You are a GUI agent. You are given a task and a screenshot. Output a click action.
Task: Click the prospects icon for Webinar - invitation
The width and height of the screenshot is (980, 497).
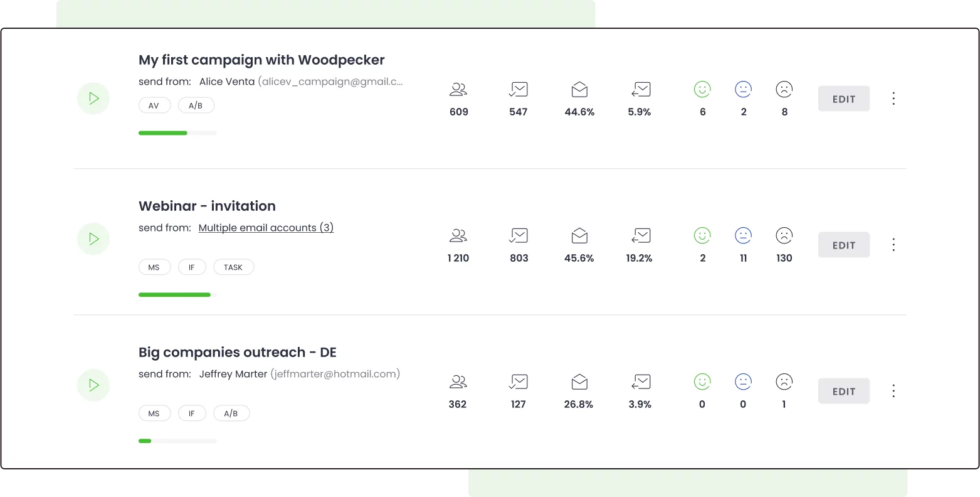coord(458,236)
